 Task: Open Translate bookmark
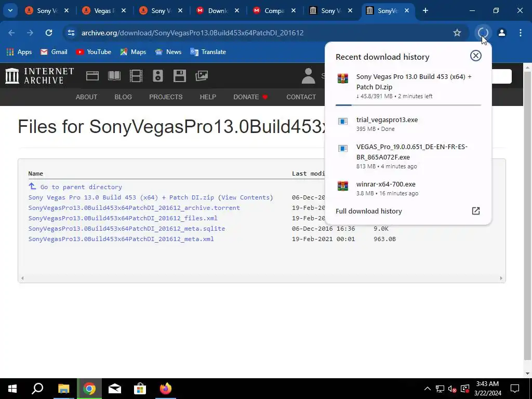click(x=208, y=52)
